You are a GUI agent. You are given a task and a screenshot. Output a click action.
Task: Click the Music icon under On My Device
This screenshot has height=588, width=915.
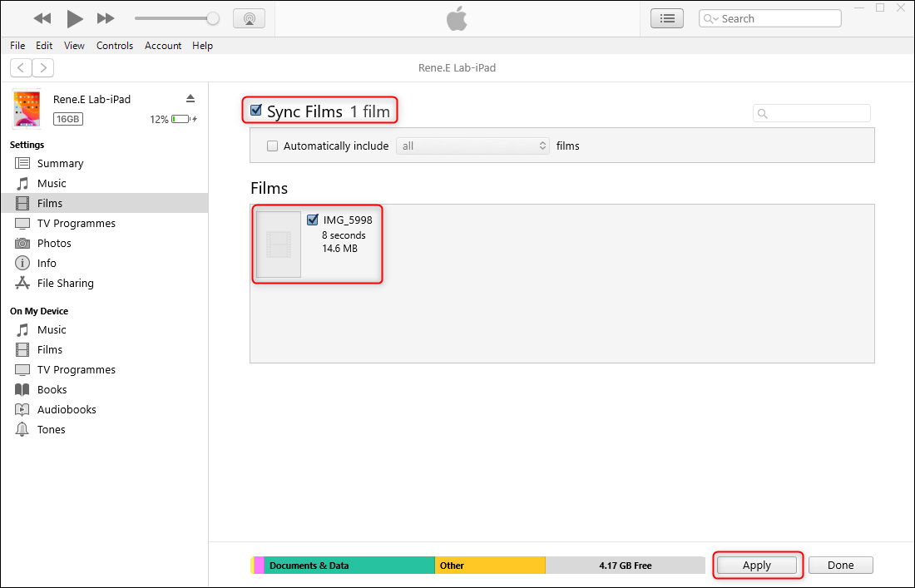pos(22,329)
